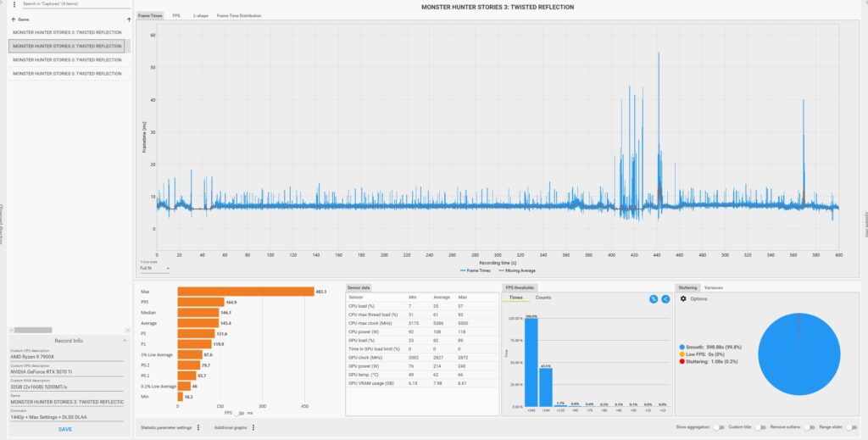Viewport: 868px width, 440px height.
Task: Click the 1% Low Average bar
Action: (x=190, y=354)
